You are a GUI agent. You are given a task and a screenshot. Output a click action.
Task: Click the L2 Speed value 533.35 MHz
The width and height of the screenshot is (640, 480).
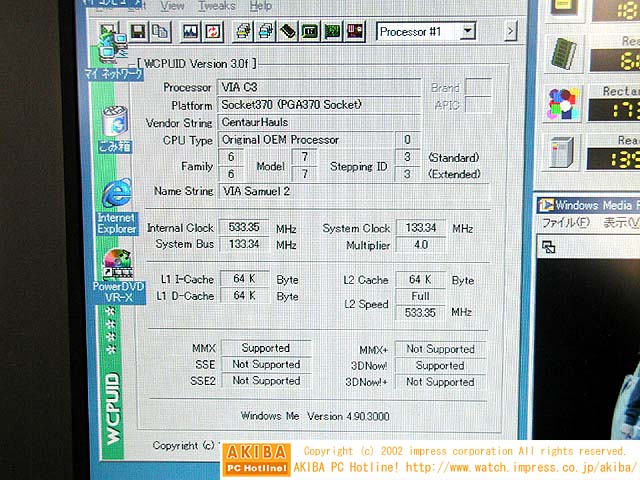[420, 313]
